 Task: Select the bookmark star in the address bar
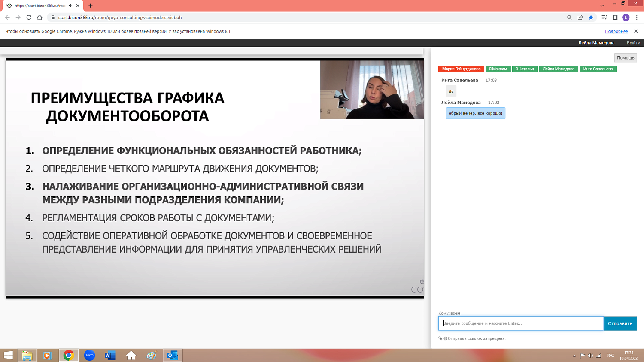tap(591, 18)
